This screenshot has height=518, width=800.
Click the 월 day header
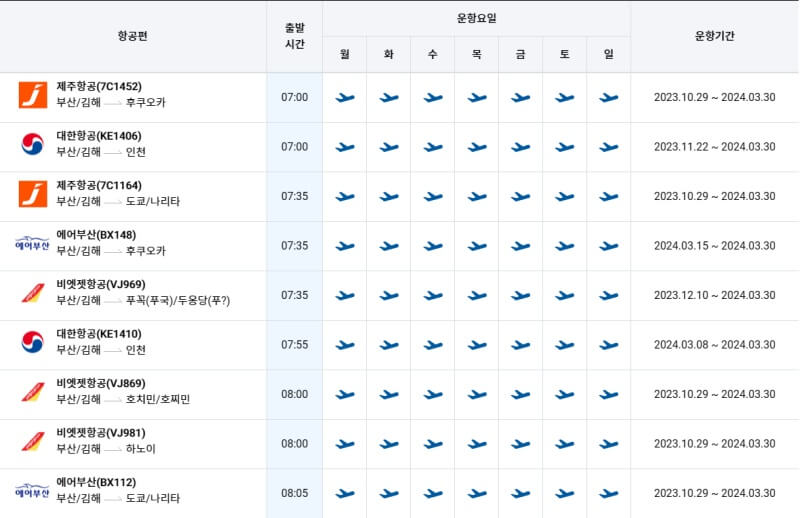[x=345, y=54]
